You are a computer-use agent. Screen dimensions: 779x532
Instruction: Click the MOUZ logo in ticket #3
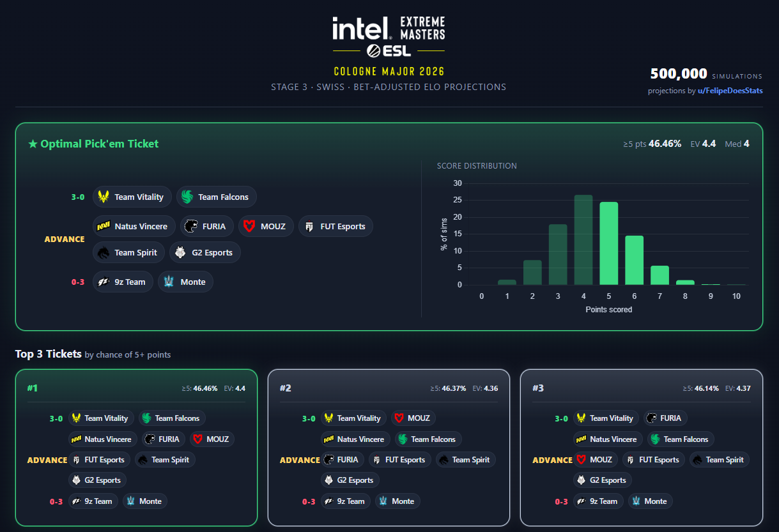[582, 460]
